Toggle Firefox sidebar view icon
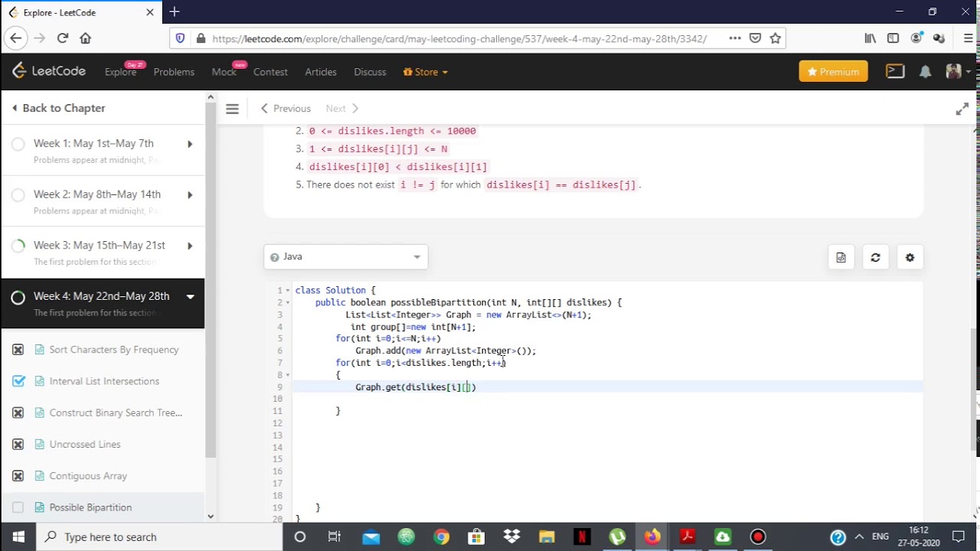This screenshot has height=551, width=980. (893, 38)
